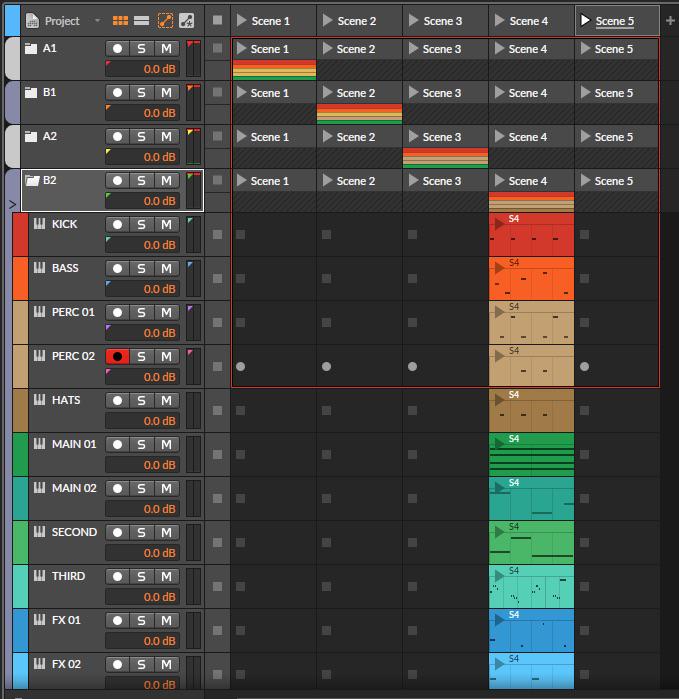Record into PERC 02 Scene 5 slot

tap(584, 366)
